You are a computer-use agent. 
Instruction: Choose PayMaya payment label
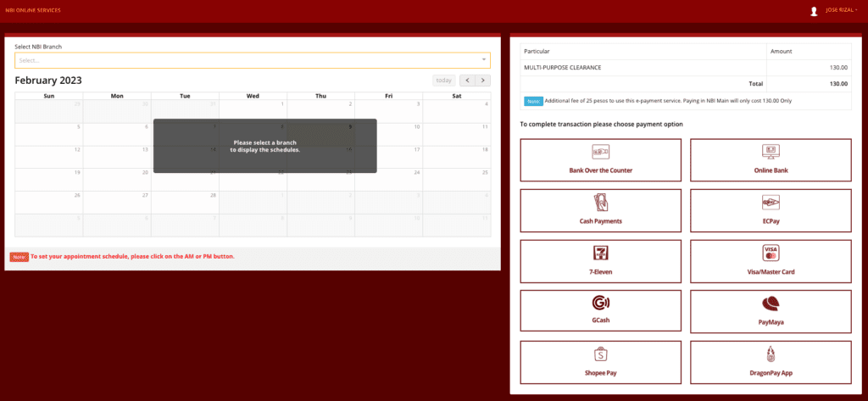click(771, 322)
